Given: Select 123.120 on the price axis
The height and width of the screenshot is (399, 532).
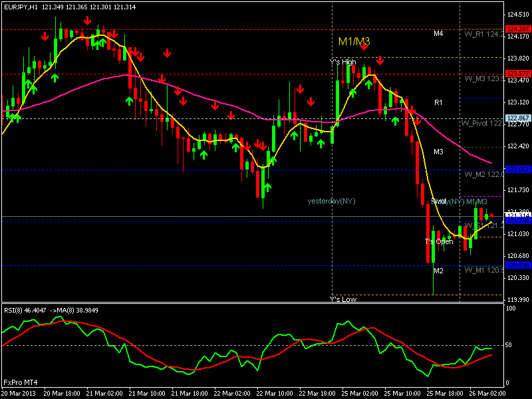Looking at the screenshot, I should tap(518, 102).
